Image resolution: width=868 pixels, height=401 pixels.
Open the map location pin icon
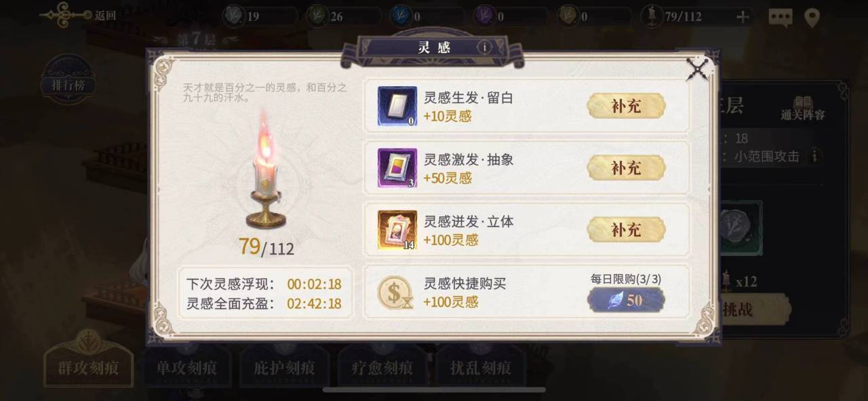(812, 18)
